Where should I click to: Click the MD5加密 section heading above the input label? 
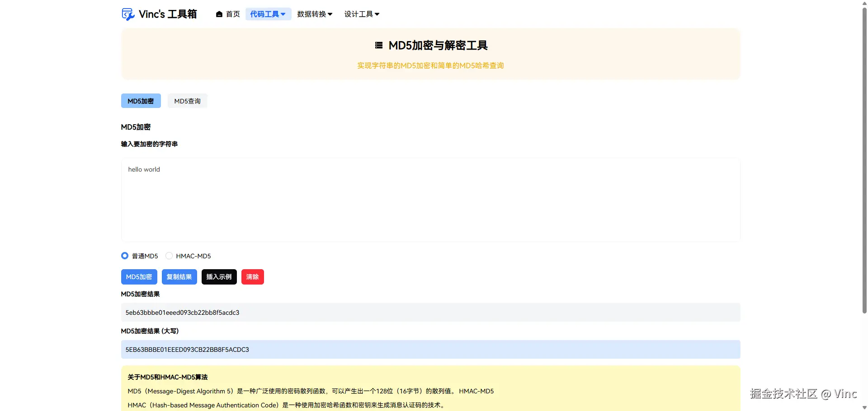[x=136, y=127]
